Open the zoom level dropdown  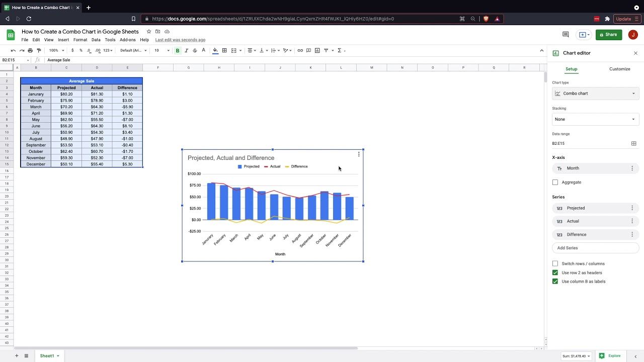pos(56,50)
